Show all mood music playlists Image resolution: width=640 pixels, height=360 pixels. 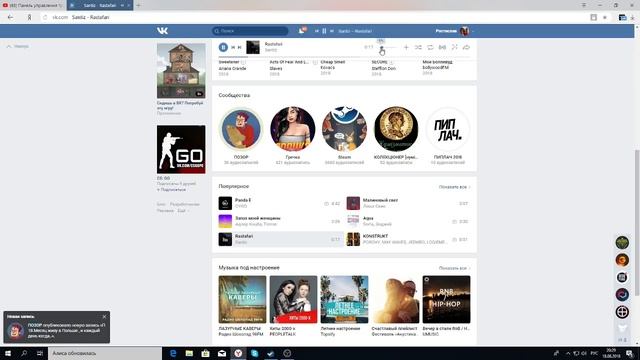click(454, 268)
